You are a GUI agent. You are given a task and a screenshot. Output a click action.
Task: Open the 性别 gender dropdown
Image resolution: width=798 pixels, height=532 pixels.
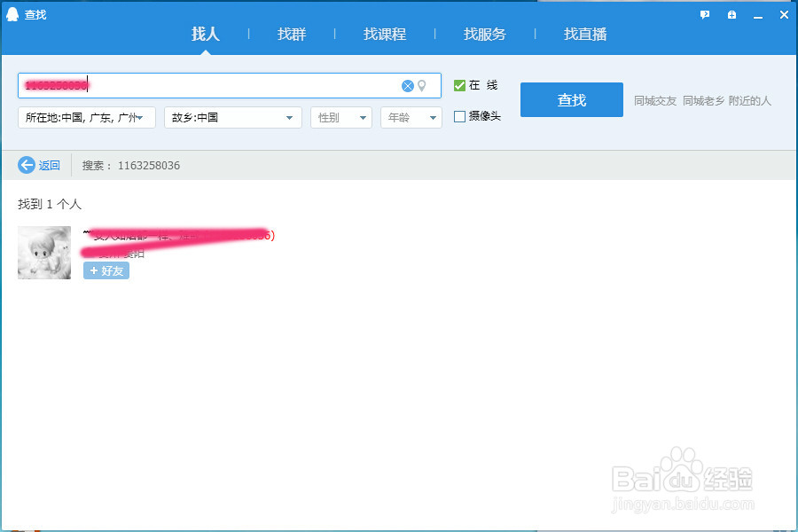[341, 116]
